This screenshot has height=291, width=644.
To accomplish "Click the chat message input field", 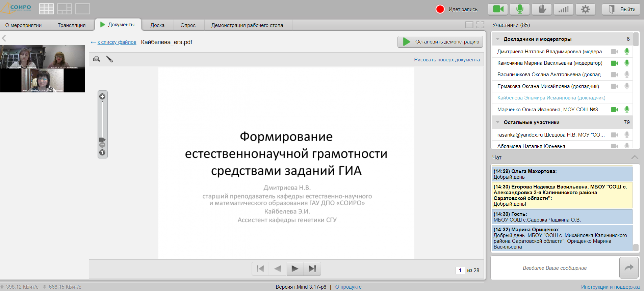I will (555, 268).
